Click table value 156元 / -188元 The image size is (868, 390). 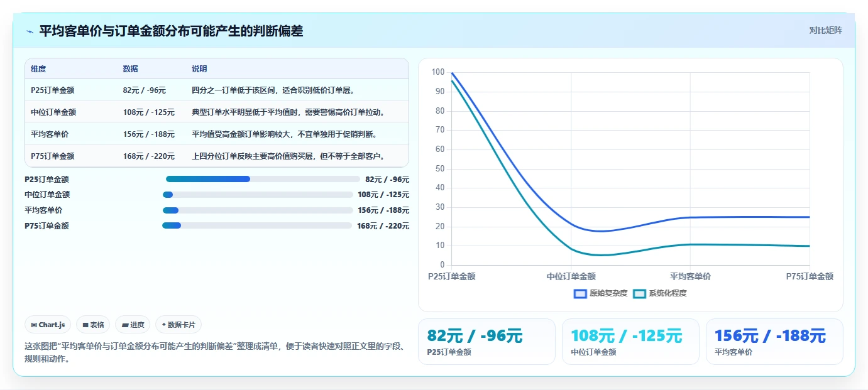(x=149, y=134)
